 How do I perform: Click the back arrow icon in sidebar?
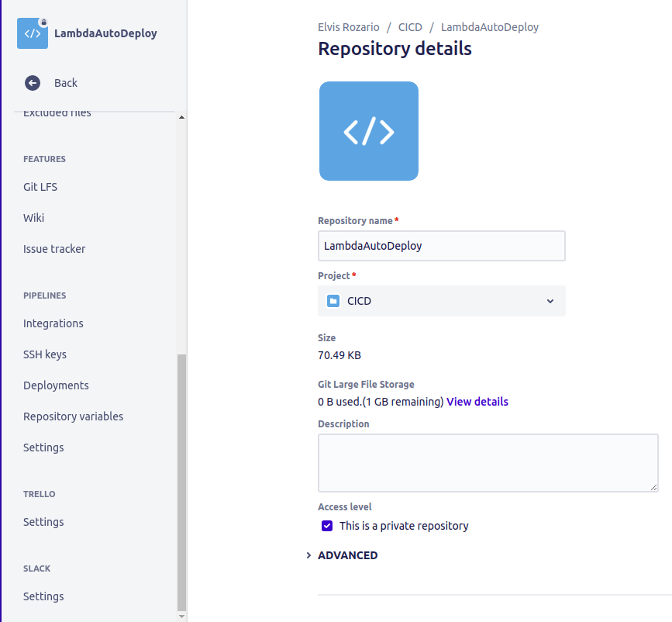coord(32,83)
